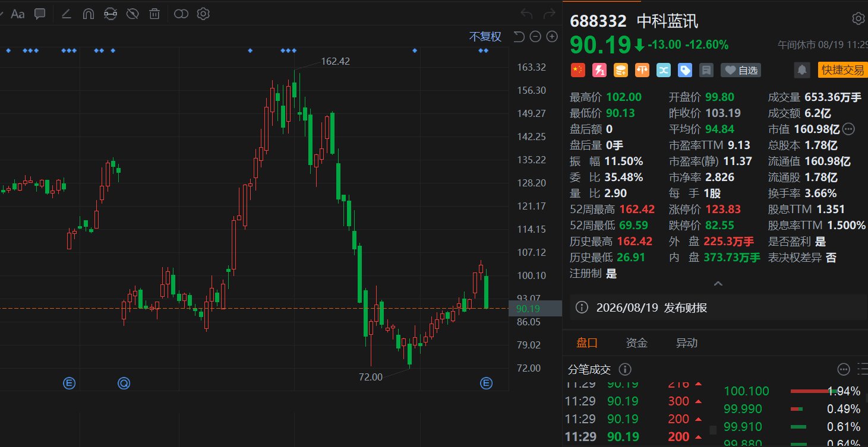Open more options beside 市值 160.98亿
Viewport: 868px width, 447px height.
tap(848, 129)
